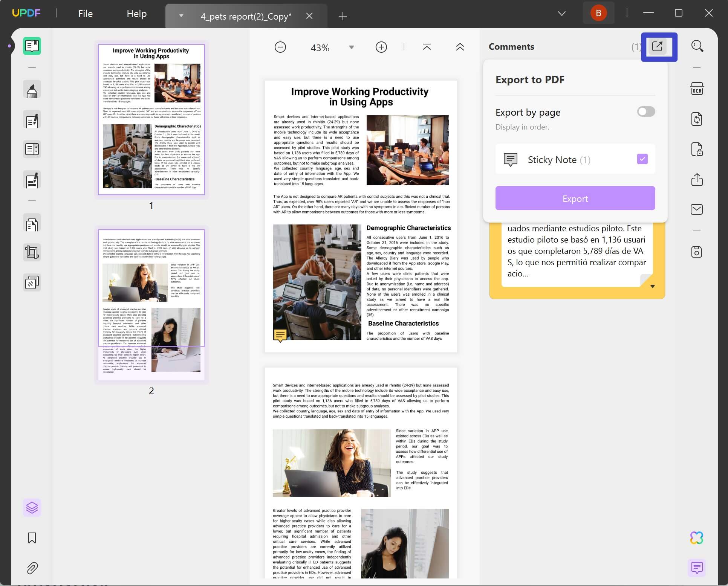The width and height of the screenshot is (728, 586).
Task: Uncheck the Sticky Note checkbox
Action: coord(642,159)
